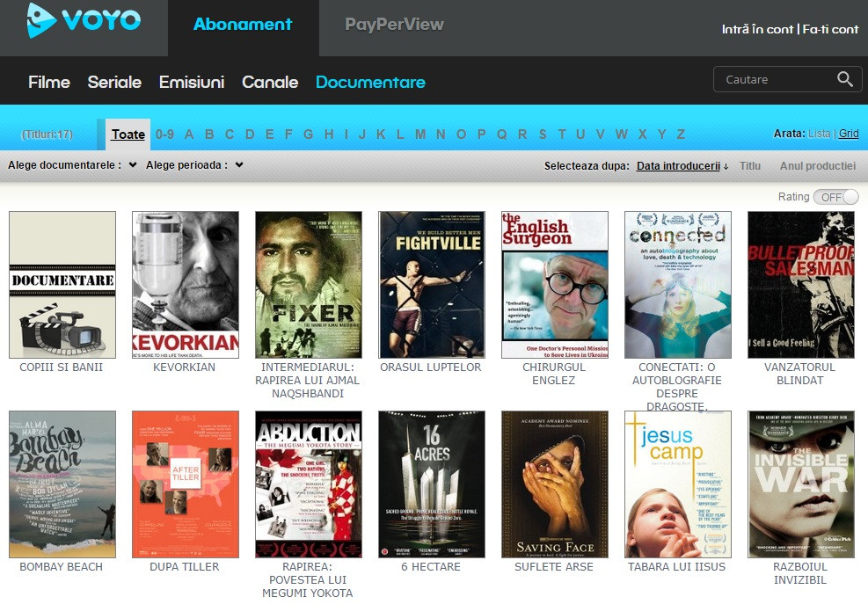Switch display to Lista view
Screen dimensions: 868x604
tap(819, 134)
